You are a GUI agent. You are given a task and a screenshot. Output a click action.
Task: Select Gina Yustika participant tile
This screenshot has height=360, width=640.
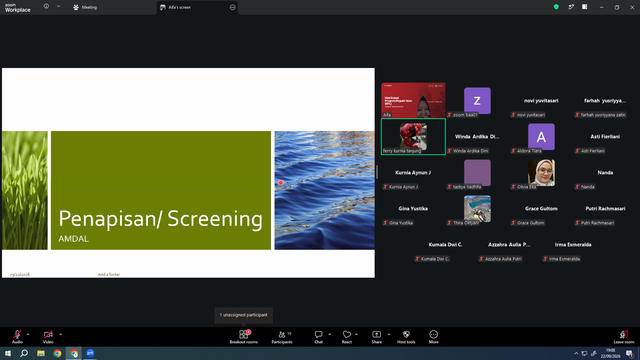point(413,209)
